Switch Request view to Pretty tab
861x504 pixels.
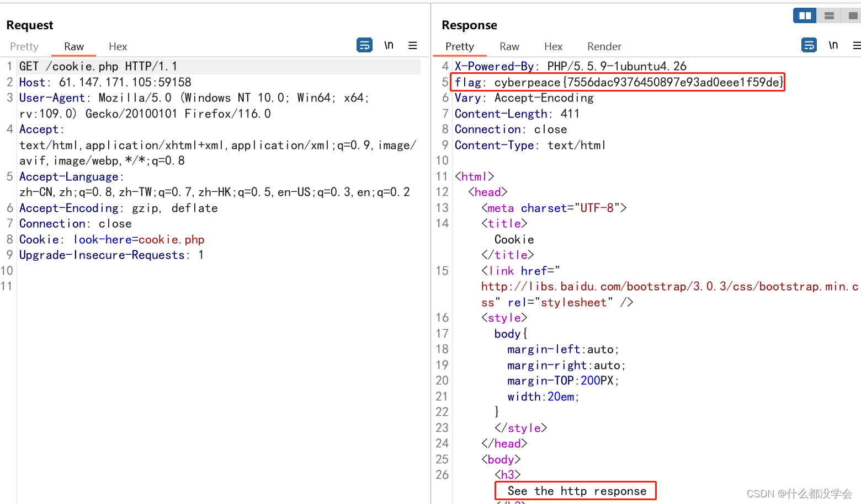click(24, 46)
